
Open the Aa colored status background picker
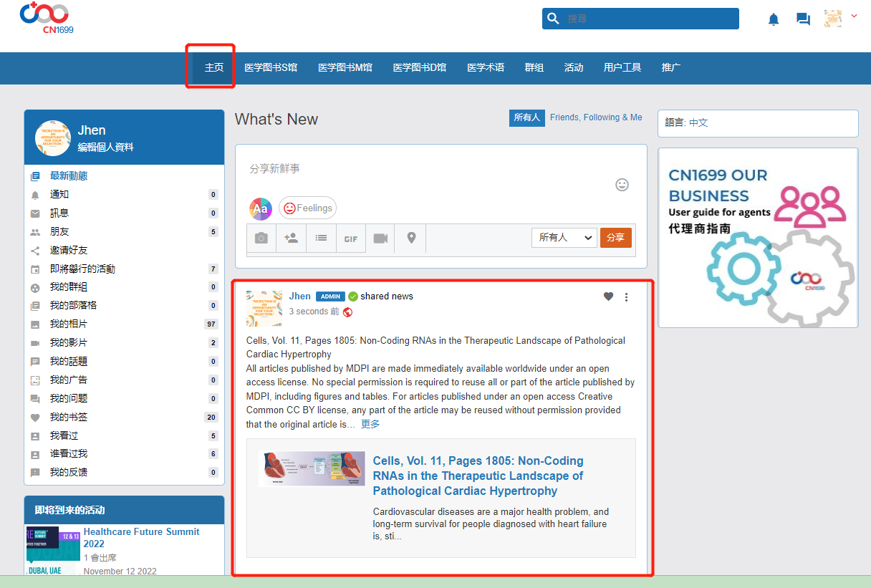tap(261, 208)
